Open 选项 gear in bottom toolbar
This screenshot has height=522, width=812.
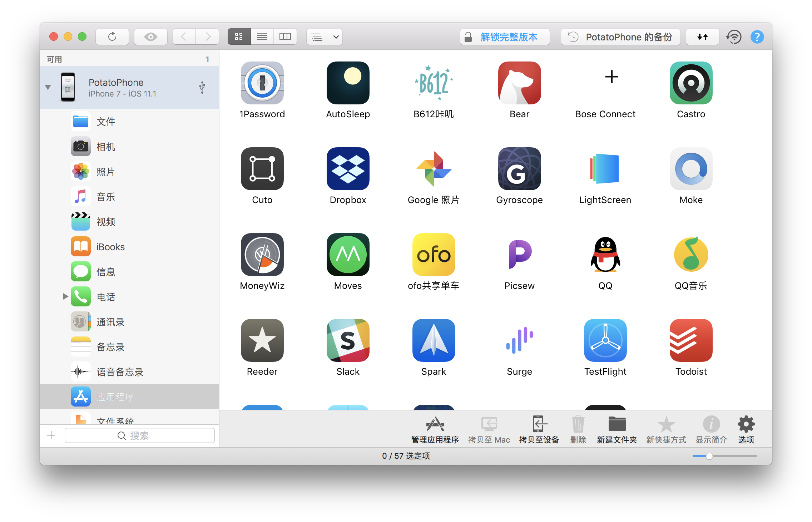pyautogui.click(x=746, y=430)
